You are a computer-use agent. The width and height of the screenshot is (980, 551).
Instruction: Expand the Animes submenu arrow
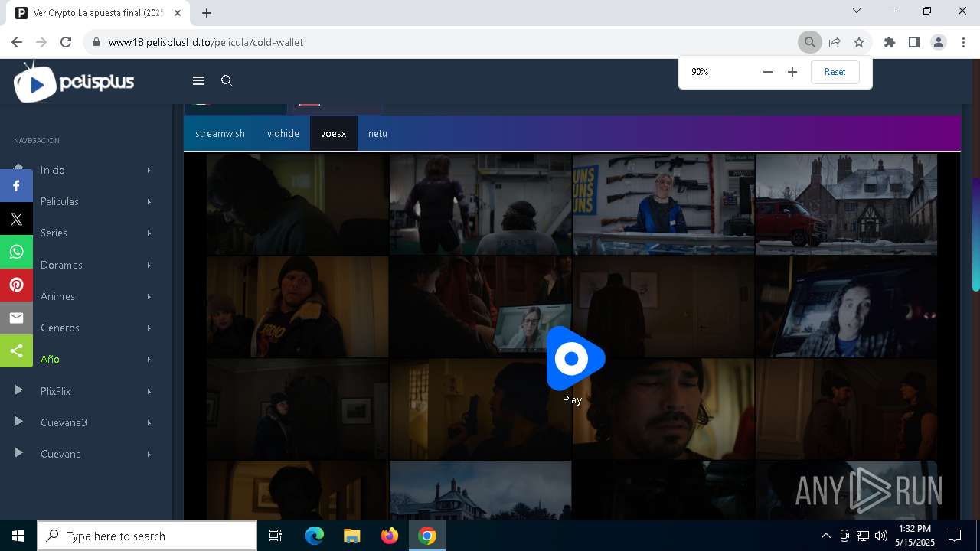(149, 296)
